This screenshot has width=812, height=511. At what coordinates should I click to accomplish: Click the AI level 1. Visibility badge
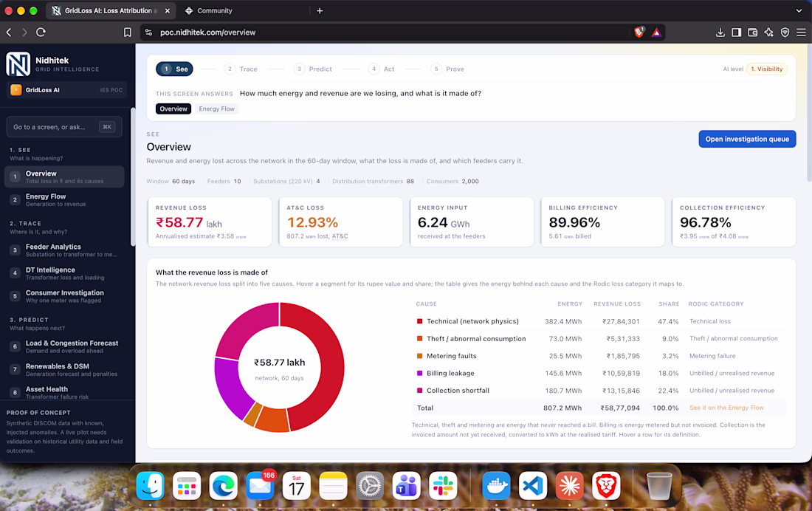click(x=766, y=69)
